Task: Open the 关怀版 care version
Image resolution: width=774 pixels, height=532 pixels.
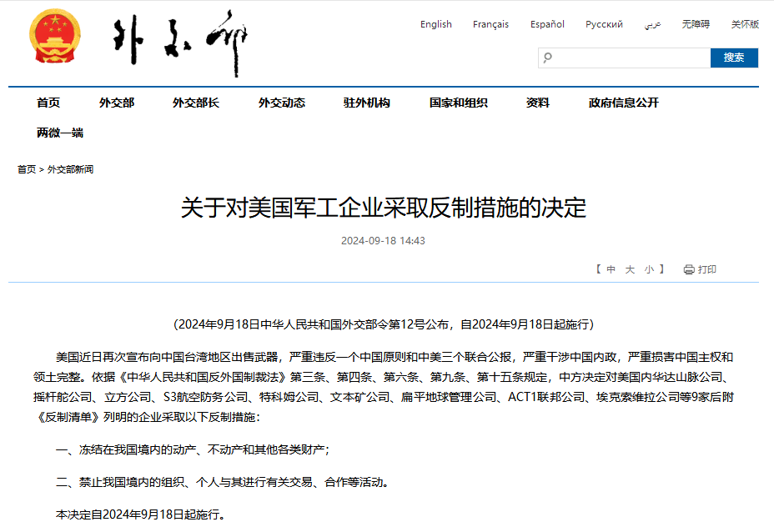Action: 745,24
